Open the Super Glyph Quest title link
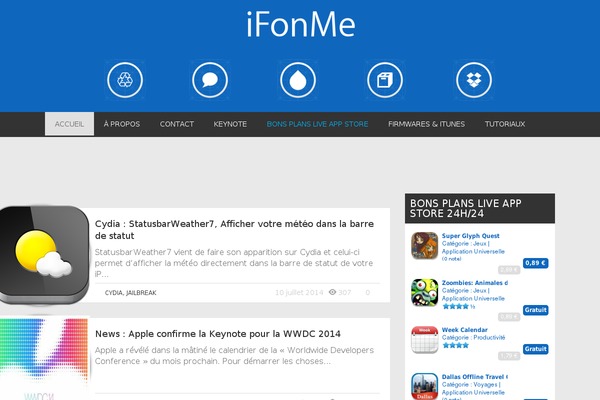Screen dimensions: 600x400 (470, 236)
